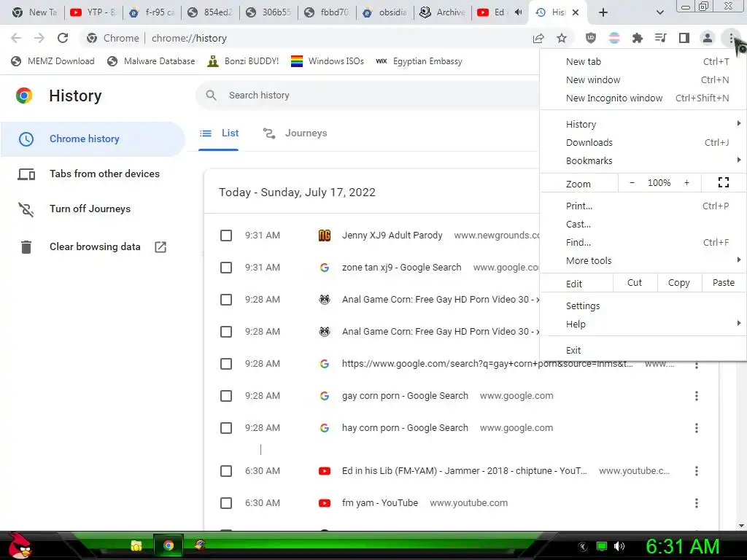Toggle the side panel icon
The height and width of the screenshot is (560, 747).
[684, 38]
